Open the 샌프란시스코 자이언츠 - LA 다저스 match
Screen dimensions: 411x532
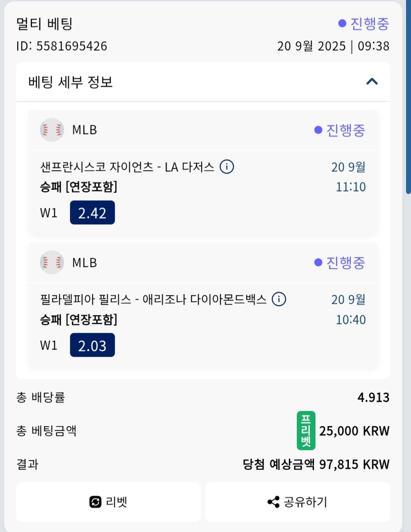[x=127, y=167]
